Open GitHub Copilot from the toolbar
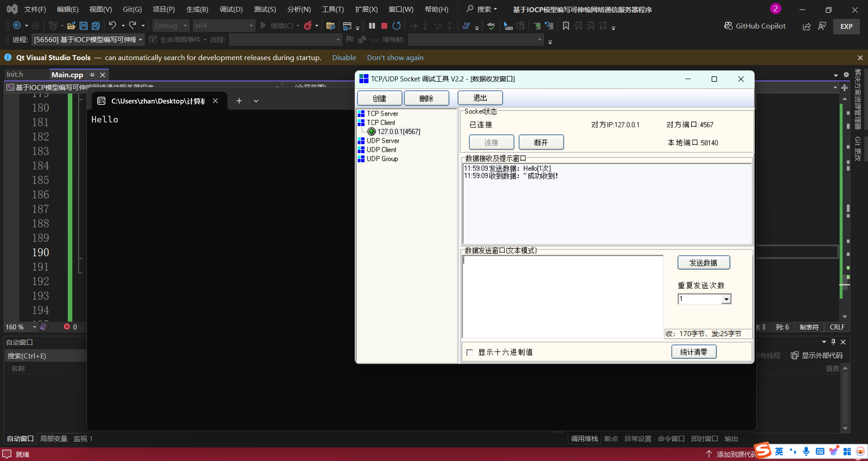The image size is (868, 461). [754, 26]
